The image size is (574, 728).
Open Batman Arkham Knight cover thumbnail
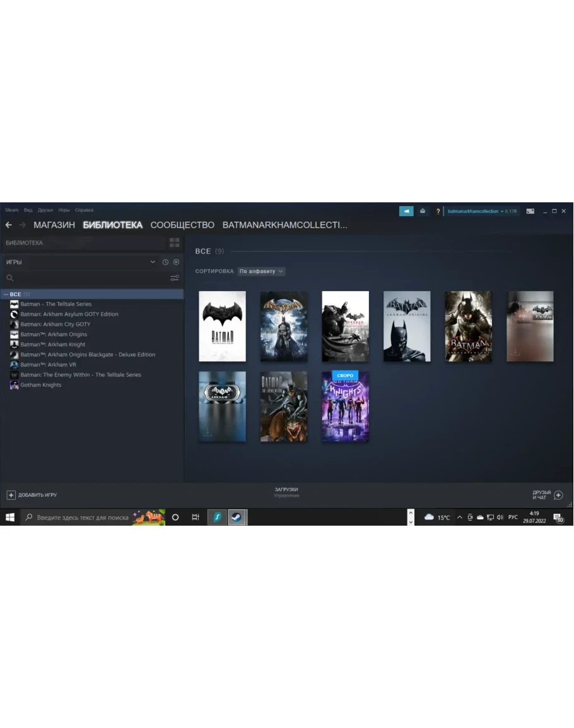[x=468, y=326]
